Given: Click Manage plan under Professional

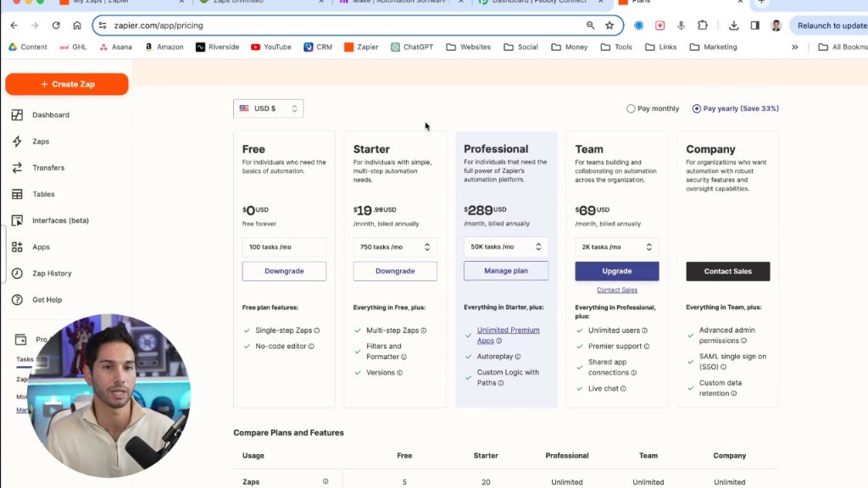Looking at the screenshot, I should (x=506, y=270).
